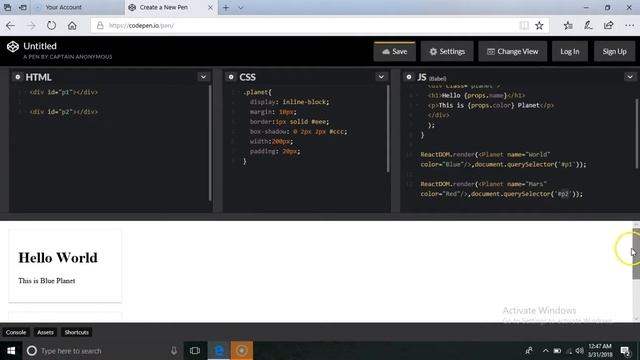Open the Windows Start menu

pyautogui.click(x=11, y=351)
